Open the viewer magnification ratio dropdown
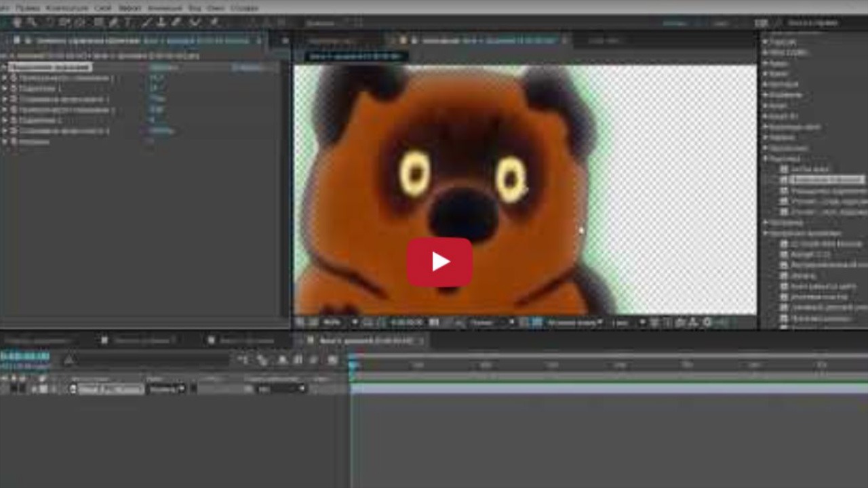Image resolution: width=868 pixels, height=488 pixels. tap(339, 323)
